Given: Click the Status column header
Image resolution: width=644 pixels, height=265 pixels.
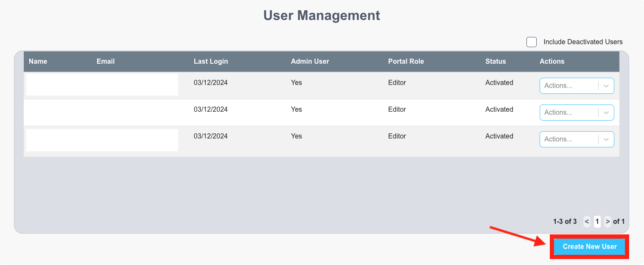Looking at the screenshot, I should coord(496,61).
